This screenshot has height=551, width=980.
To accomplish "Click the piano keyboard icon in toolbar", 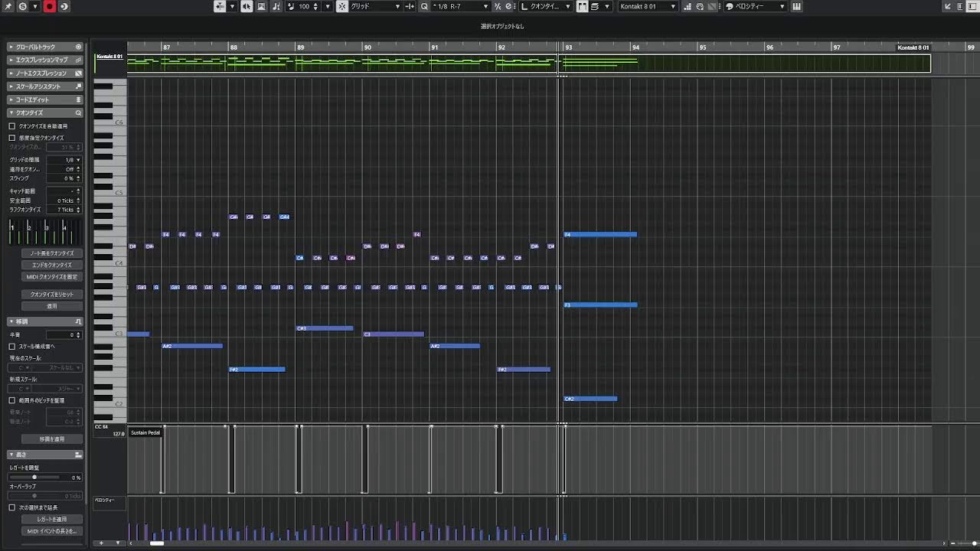I will pyautogui.click(x=796, y=6).
